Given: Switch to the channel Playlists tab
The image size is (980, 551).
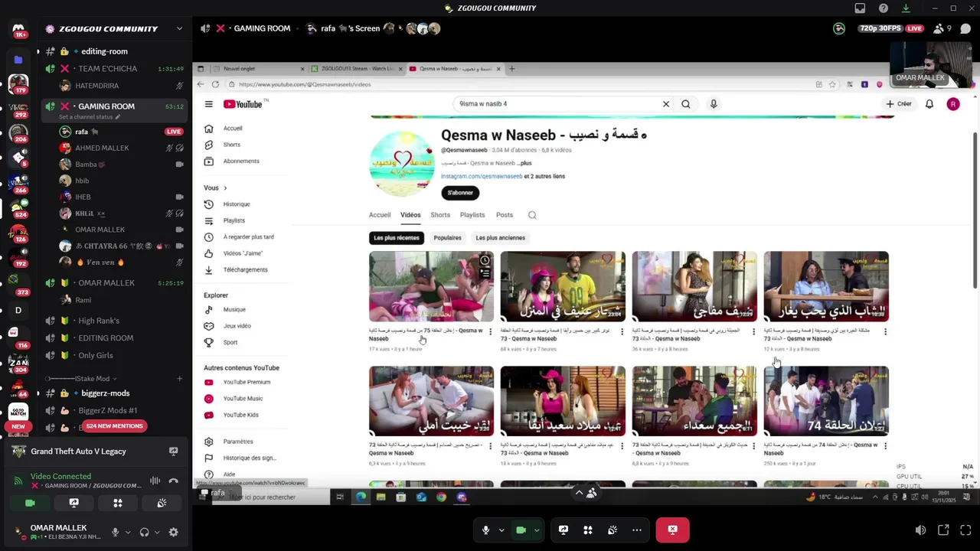Looking at the screenshot, I should click(x=472, y=215).
